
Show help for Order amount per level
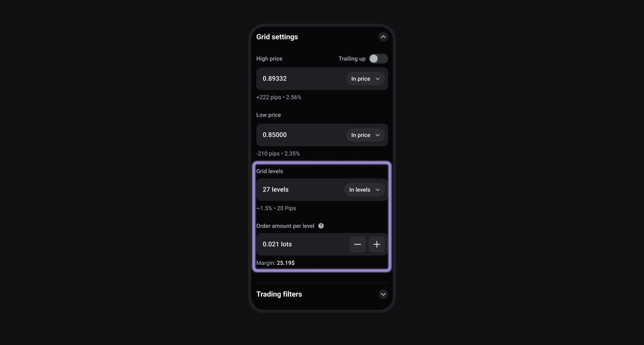coord(321,226)
